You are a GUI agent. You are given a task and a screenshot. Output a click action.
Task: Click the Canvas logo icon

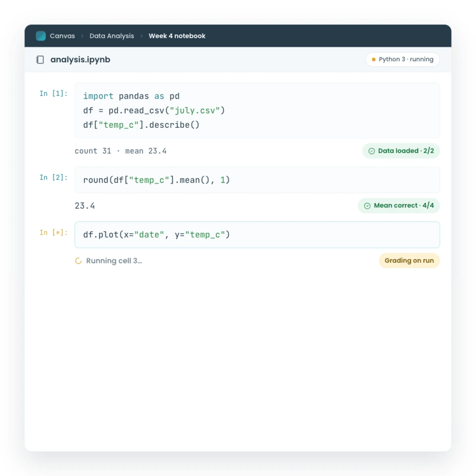pyautogui.click(x=41, y=36)
